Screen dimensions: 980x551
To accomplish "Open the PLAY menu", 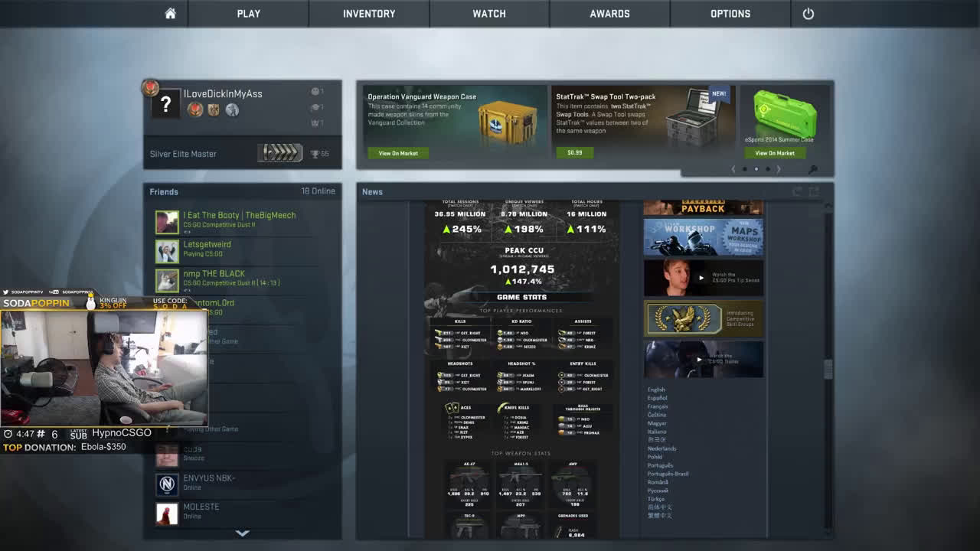I will (248, 14).
